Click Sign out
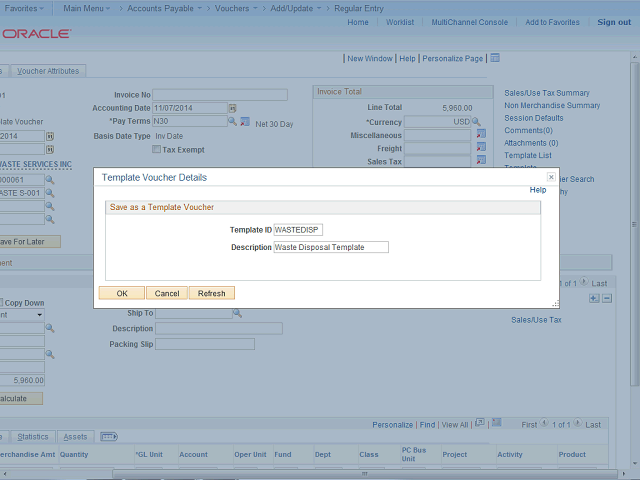This screenshot has width=640, height=480. (x=614, y=22)
